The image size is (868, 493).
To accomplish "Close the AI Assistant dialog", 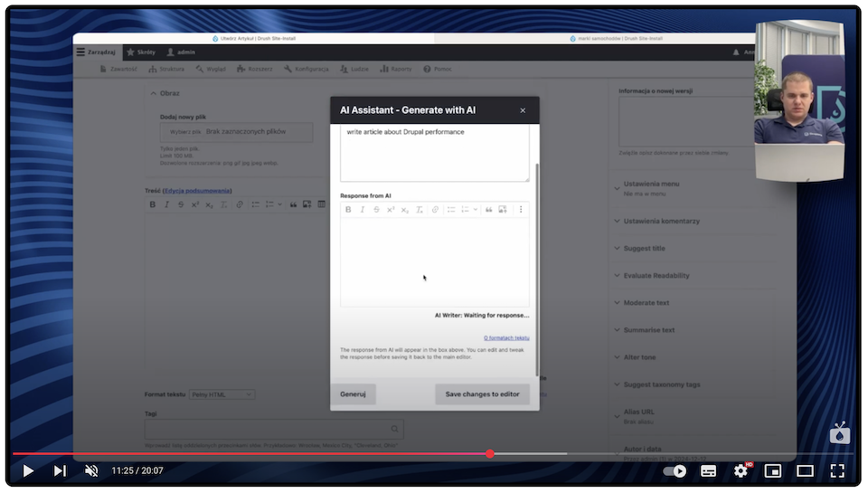I will click(523, 110).
